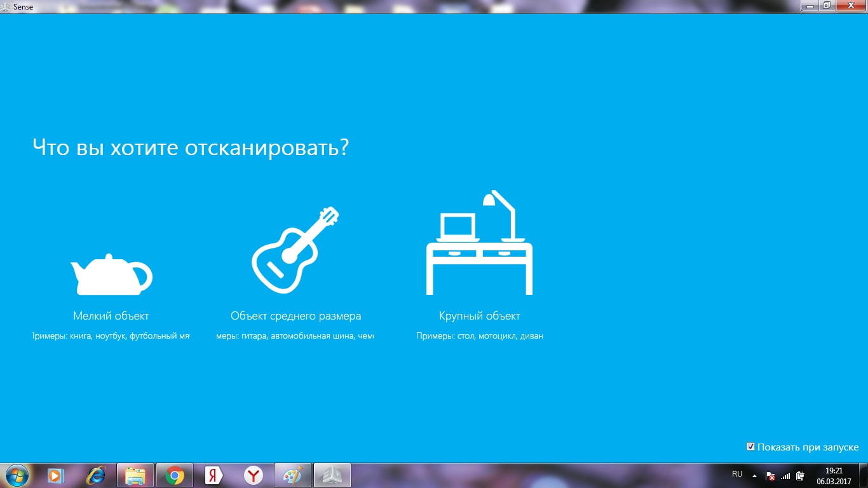Image resolution: width=868 pixels, height=488 pixels.
Task: Click the Мелкий объект label
Action: (x=111, y=316)
